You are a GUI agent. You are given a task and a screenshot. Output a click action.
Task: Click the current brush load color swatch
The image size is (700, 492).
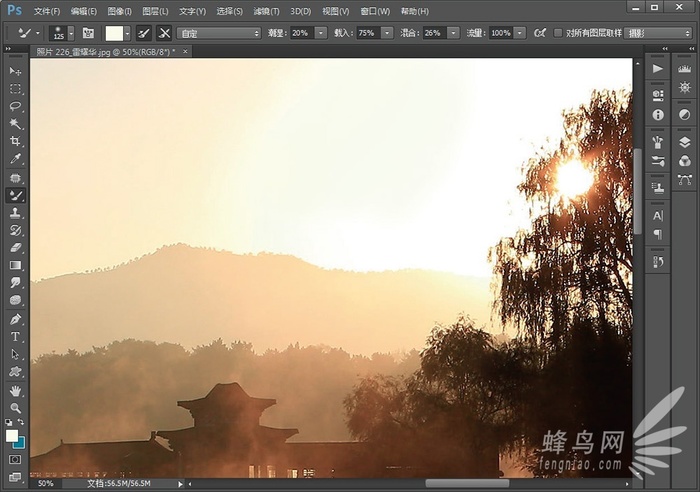(x=114, y=33)
